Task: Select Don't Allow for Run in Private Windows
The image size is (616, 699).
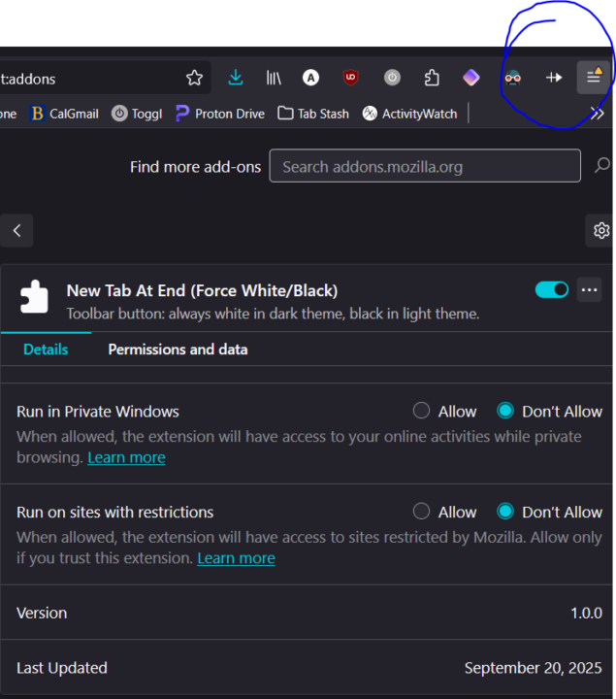Action: [505, 411]
